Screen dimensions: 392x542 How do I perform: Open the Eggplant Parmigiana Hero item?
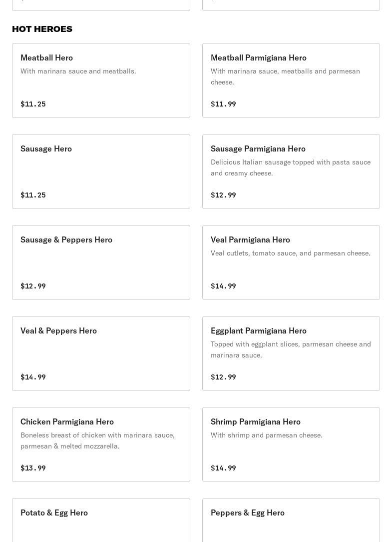point(291,353)
